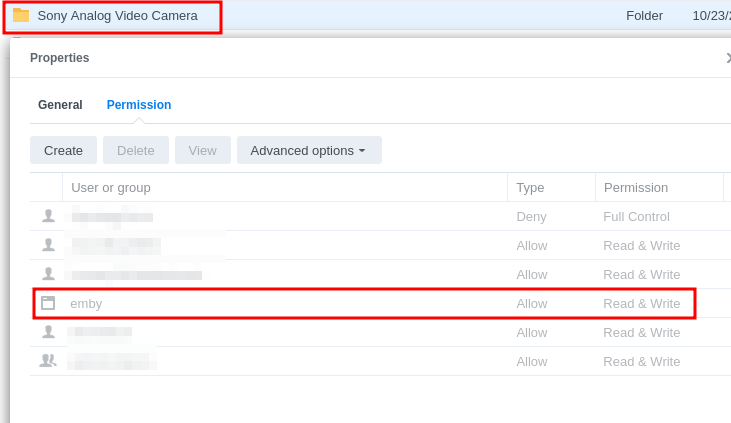
Task: Click the Allow cell of the emby entry
Action: coord(532,303)
